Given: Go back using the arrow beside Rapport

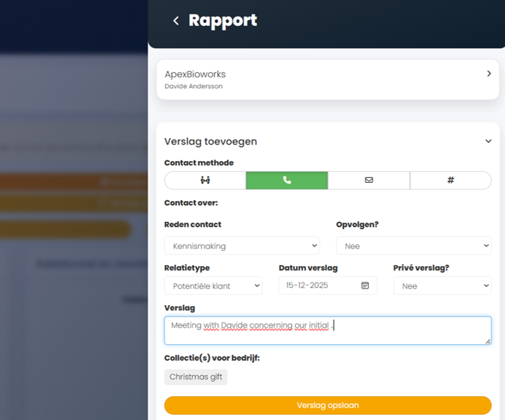Looking at the screenshot, I should tap(176, 21).
